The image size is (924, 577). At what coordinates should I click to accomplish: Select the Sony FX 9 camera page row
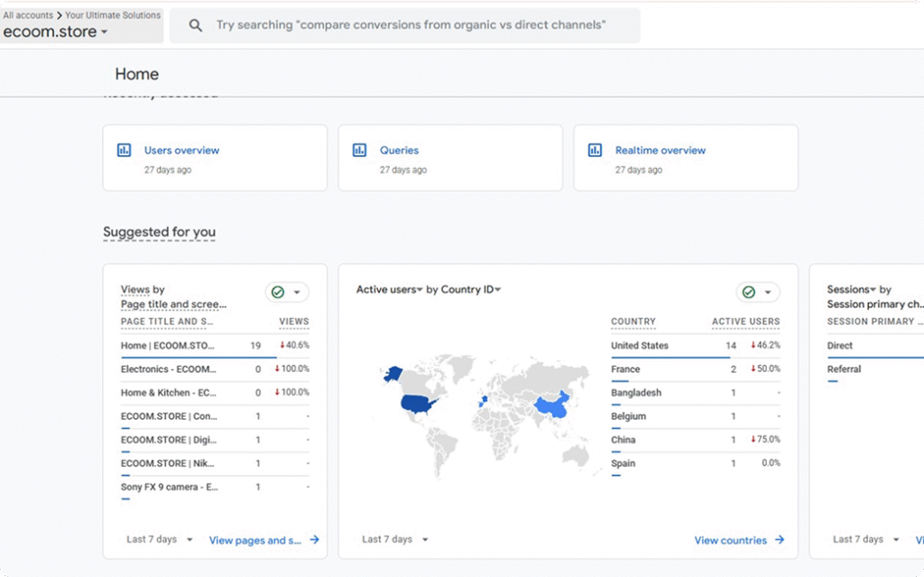click(x=215, y=488)
